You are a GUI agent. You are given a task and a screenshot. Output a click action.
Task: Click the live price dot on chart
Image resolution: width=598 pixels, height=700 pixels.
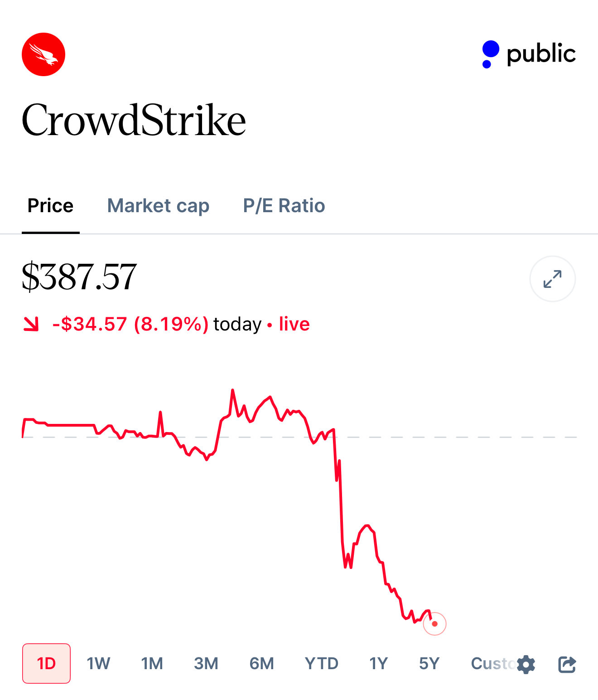pyautogui.click(x=434, y=624)
